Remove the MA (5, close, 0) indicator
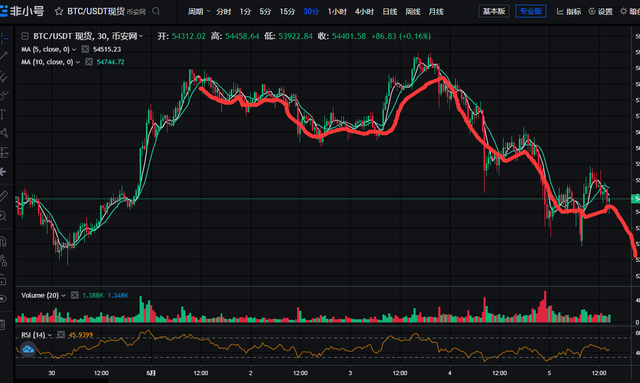Viewport: 640px width, 383px height. point(85,49)
